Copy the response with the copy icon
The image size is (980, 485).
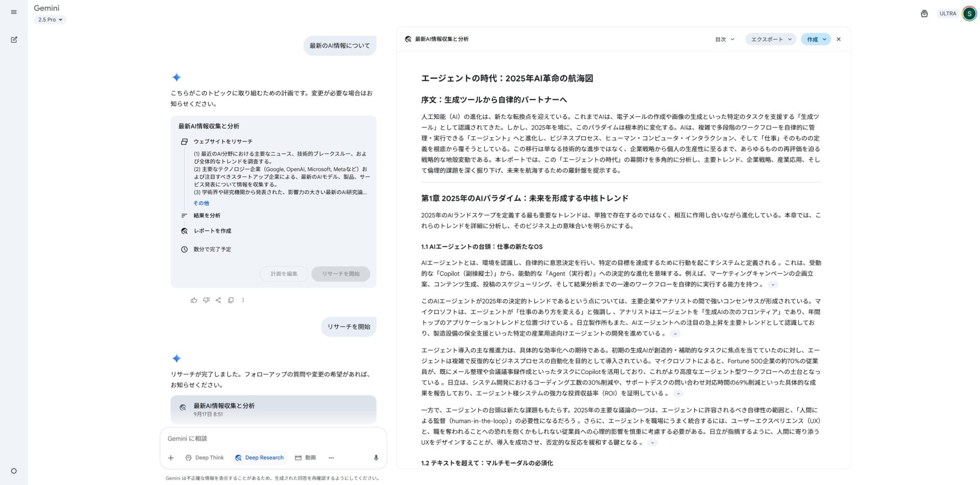(231, 300)
